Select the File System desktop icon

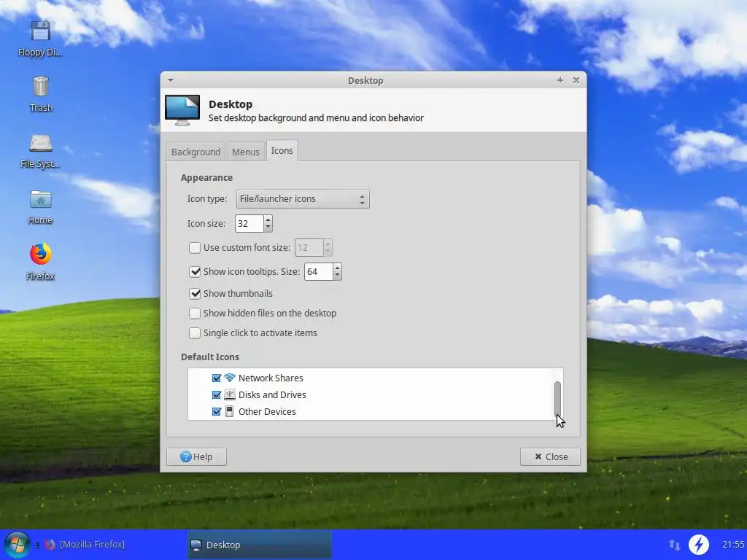41,143
